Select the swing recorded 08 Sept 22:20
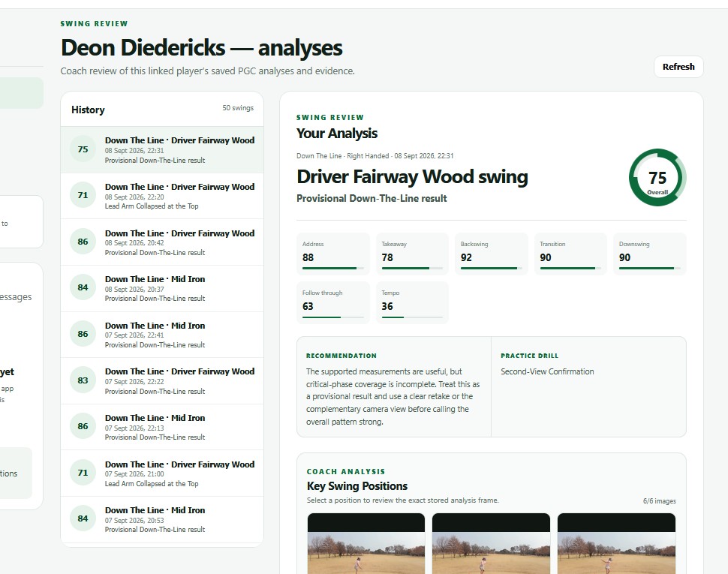 pos(162,196)
